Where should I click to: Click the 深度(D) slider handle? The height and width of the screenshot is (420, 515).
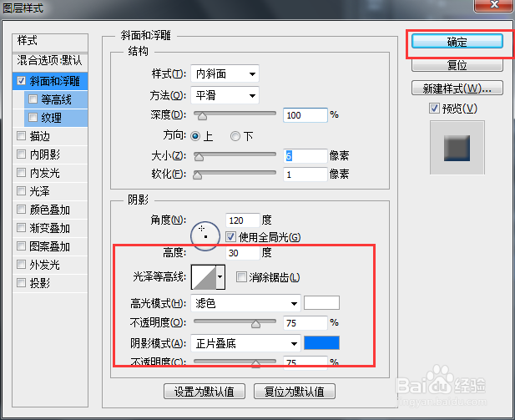(202, 116)
